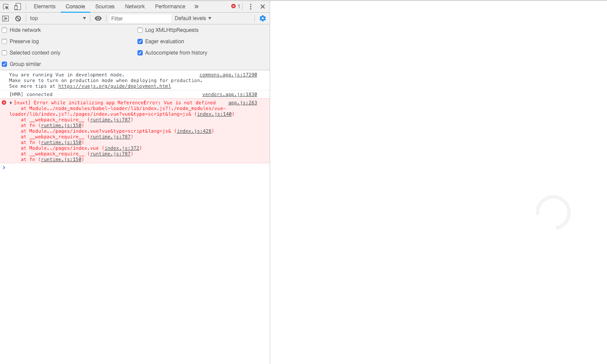This screenshot has width=607, height=364.
Task: Create a live expression via the eye icon
Action: pyautogui.click(x=98, y=18)
